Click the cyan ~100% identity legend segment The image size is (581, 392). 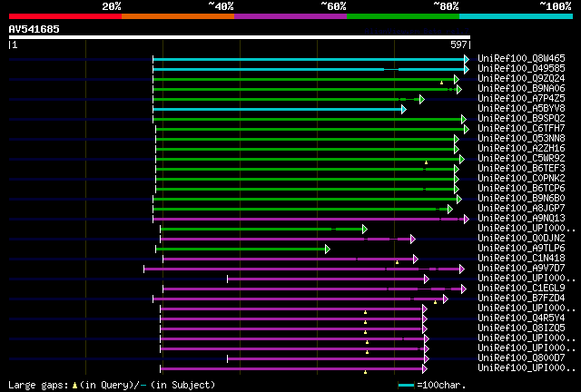[516, 16]
